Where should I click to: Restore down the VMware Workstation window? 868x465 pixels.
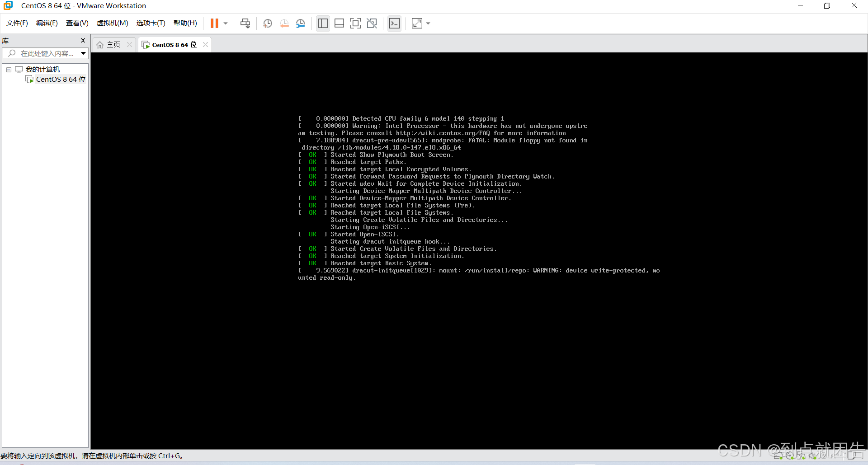tap(827, 5)
